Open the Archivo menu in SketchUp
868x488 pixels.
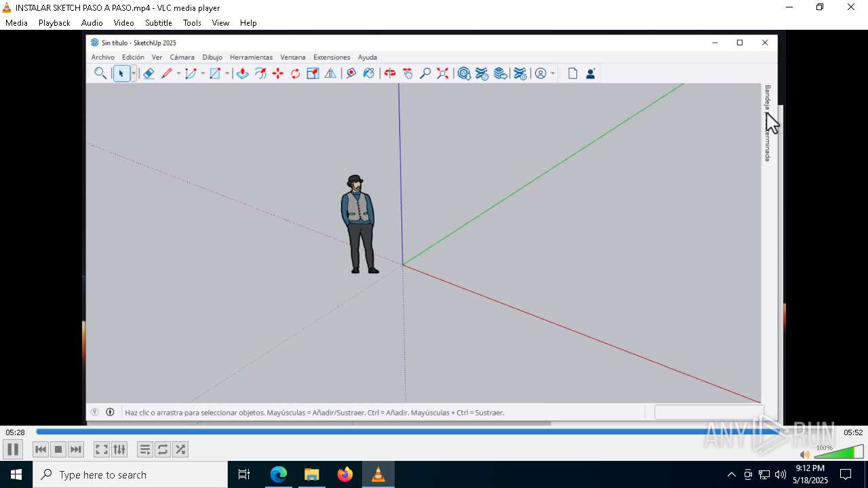(x=103, y=57)
